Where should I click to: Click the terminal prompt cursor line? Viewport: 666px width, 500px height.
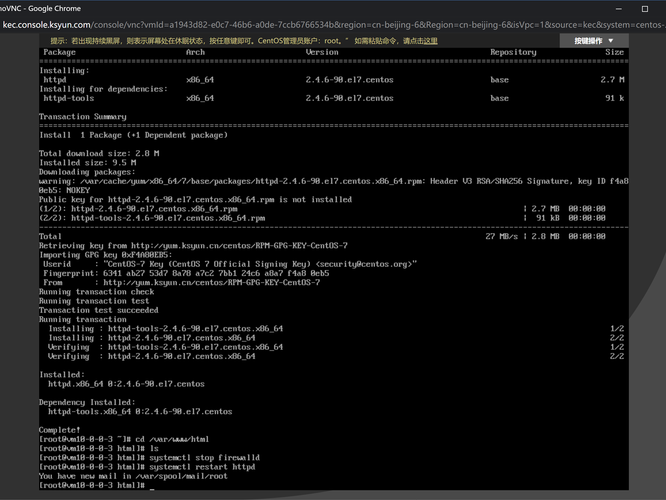click(x=97, y=485)
